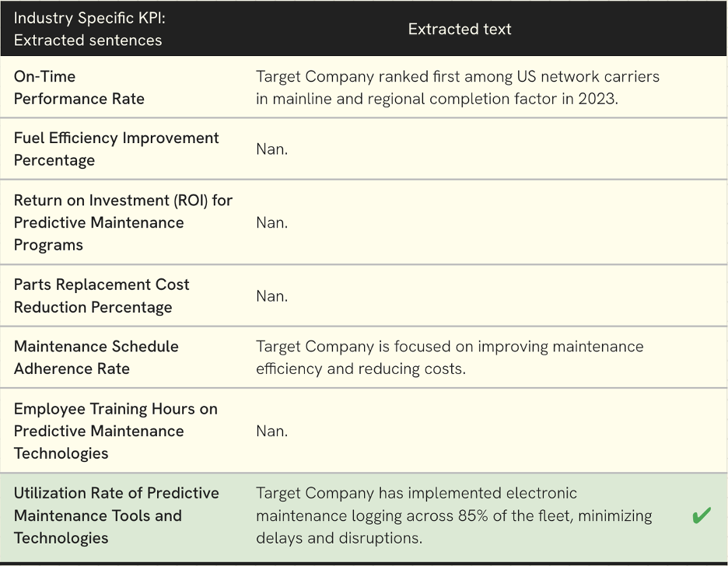Select the On-Time Performance Rate row label
The image size is (728, 566).
(79, 88)
